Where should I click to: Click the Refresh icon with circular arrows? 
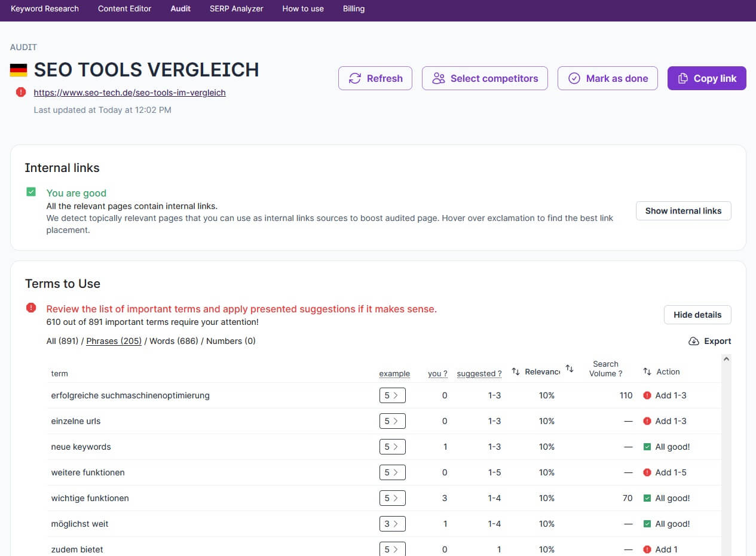point(355,78)
